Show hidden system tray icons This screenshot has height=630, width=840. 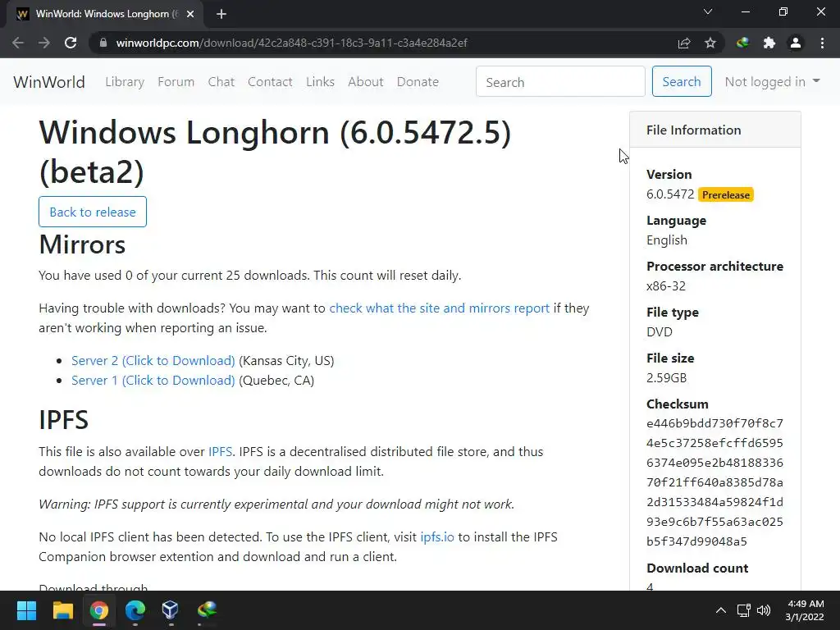click(x=721, y=610)
